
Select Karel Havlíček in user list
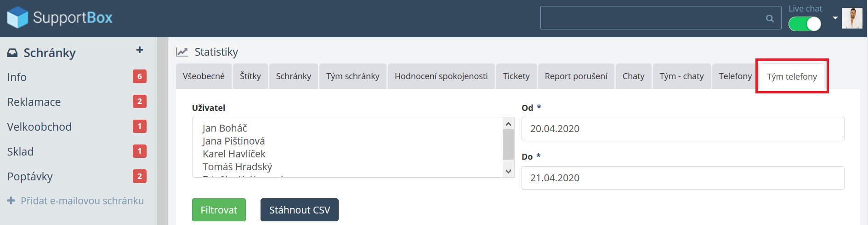tap(234, 154)
